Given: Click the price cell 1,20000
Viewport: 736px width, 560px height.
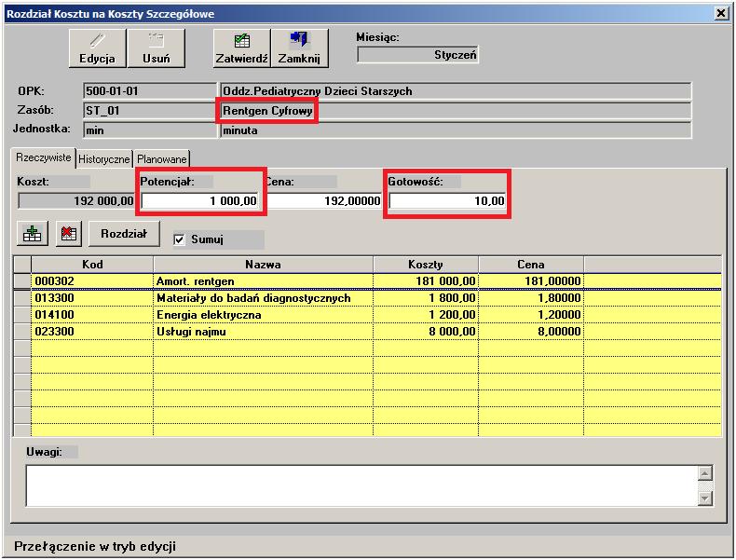Looking at the screenshot, I should [531, 315].
